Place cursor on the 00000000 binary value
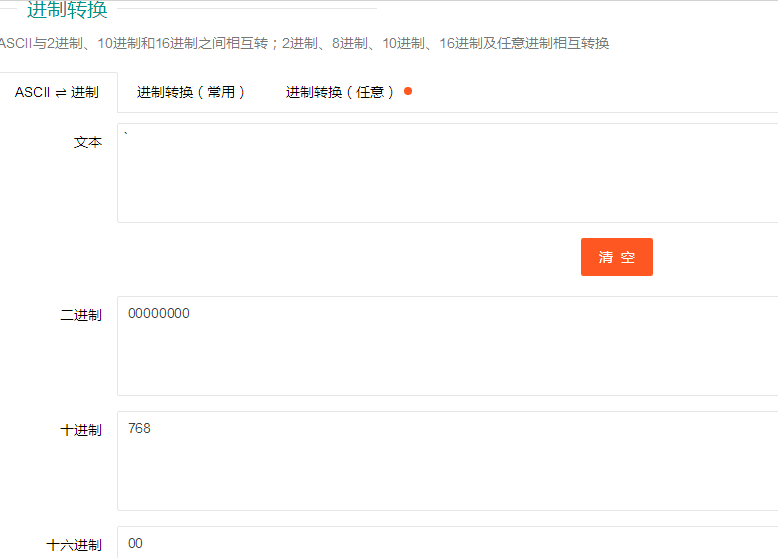This screenshot has width=778, height=558. (159, 313)
